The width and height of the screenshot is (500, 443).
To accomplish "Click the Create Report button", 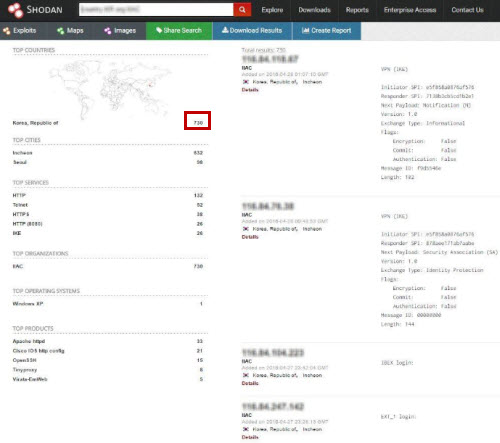I will point(327,31).
